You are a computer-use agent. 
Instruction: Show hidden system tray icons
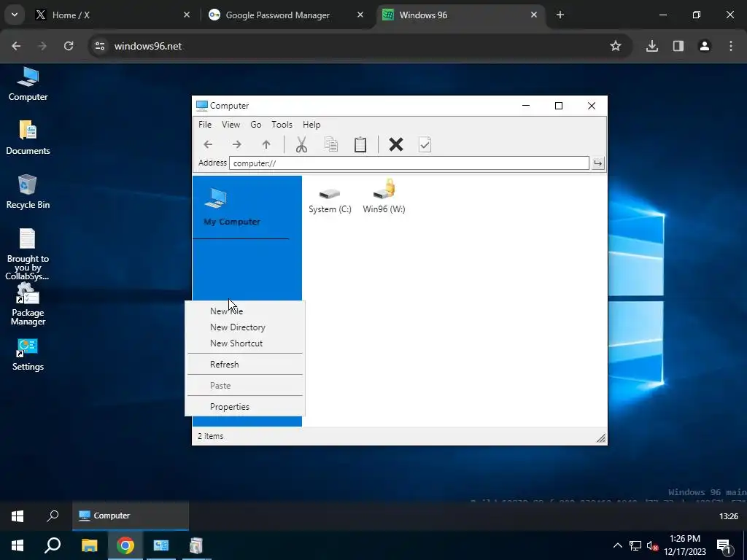pyautogui.click(x=617, y=545)
